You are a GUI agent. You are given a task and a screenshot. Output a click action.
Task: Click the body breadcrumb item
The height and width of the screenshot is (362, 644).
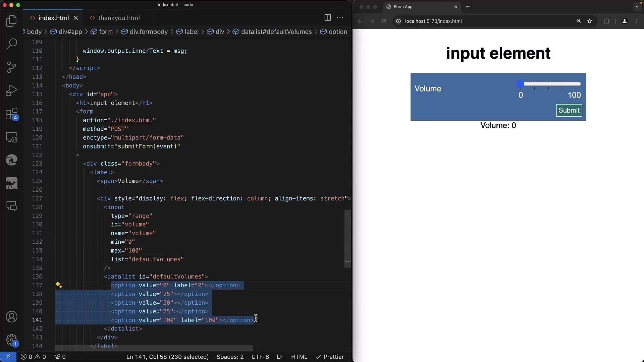point(34,32)
